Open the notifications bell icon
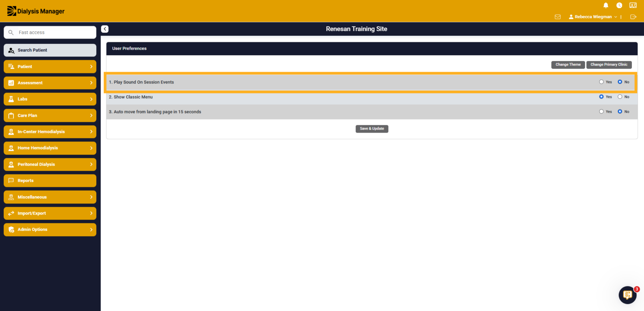The width and height of the screenshot is (644, 311). coord(606,5)
